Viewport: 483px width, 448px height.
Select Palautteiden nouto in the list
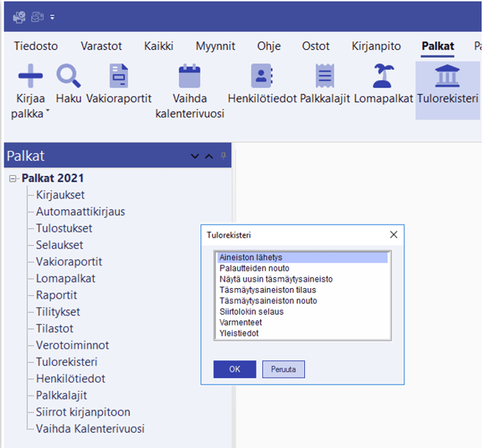point(254,269)
